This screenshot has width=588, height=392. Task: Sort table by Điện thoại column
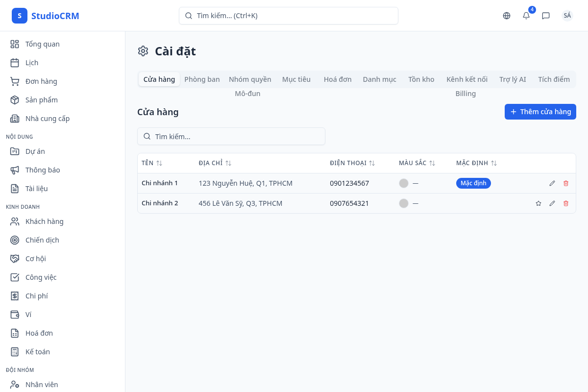pos(352,163)
